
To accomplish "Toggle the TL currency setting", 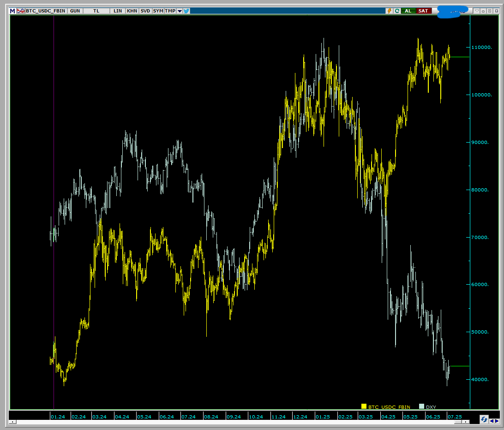I will (x=96, y=11).
